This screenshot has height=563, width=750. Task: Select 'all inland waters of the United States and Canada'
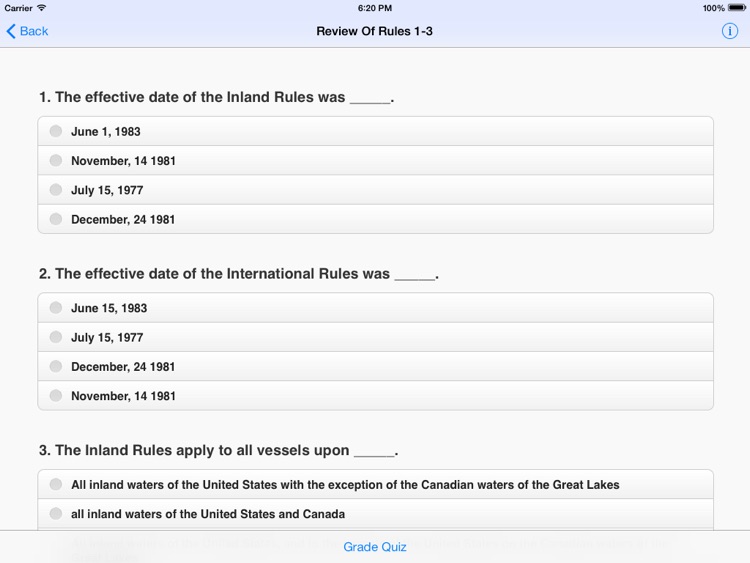click(375, 514)
